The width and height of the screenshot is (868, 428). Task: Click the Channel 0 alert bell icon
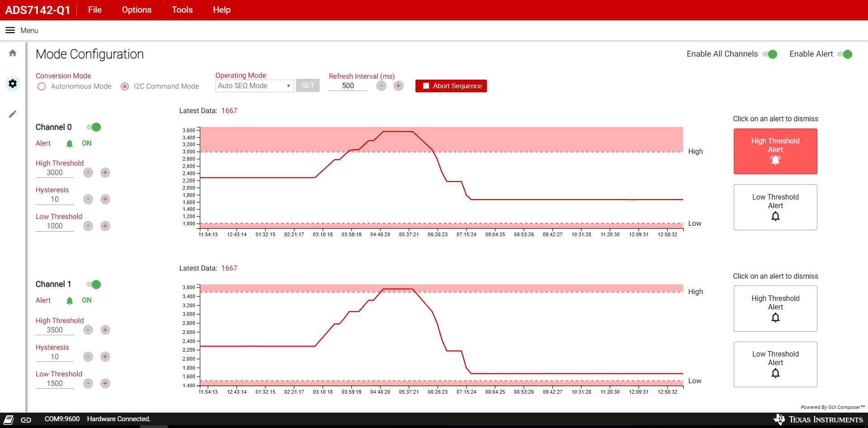[70, 143]
